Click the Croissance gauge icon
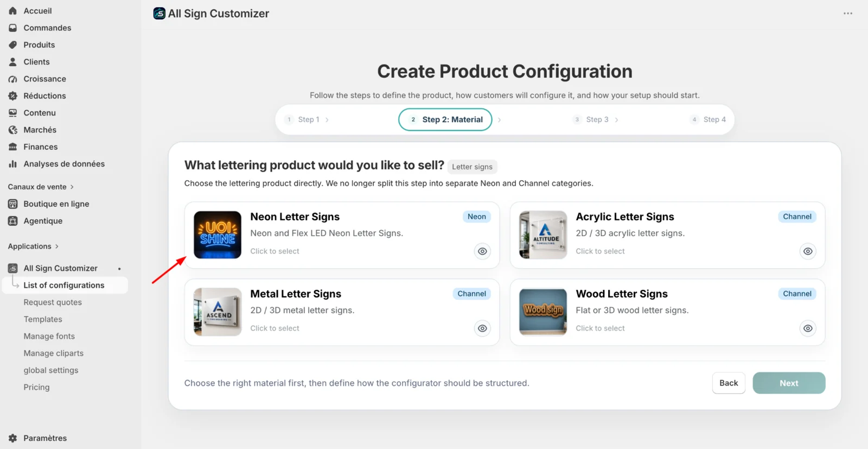The width and height of the screenshot is (868, 449). tap(13, 79)
